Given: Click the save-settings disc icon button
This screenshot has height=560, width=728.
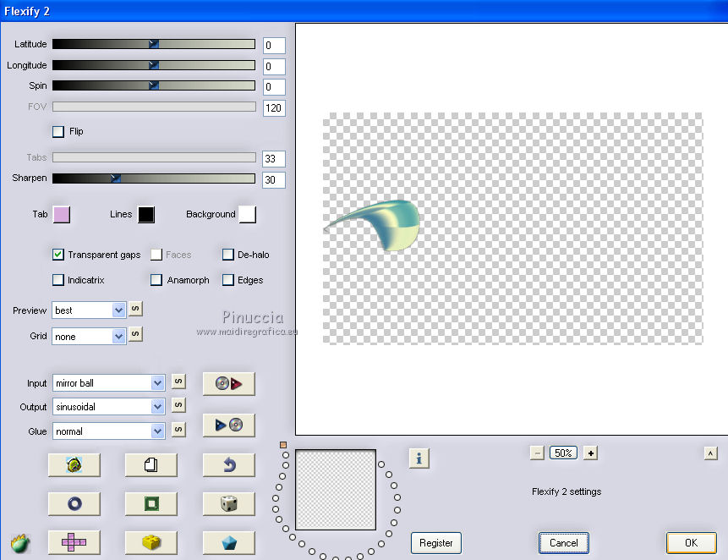Looking at the screenshot, I should click(228, 425).
